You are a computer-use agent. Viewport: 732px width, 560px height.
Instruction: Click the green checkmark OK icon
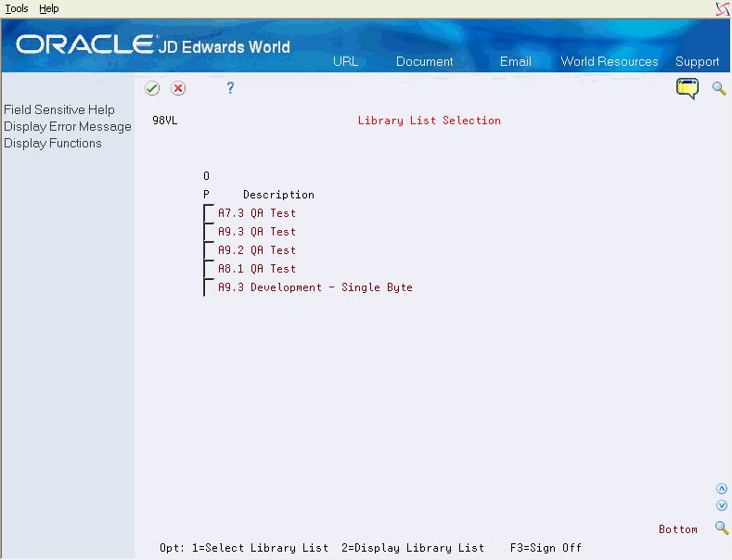(x=152, y=88)
